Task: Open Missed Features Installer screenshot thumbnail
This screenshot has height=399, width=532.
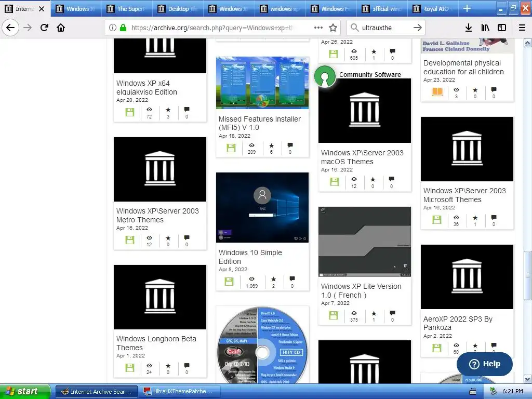Action: (x=262, y=83)
